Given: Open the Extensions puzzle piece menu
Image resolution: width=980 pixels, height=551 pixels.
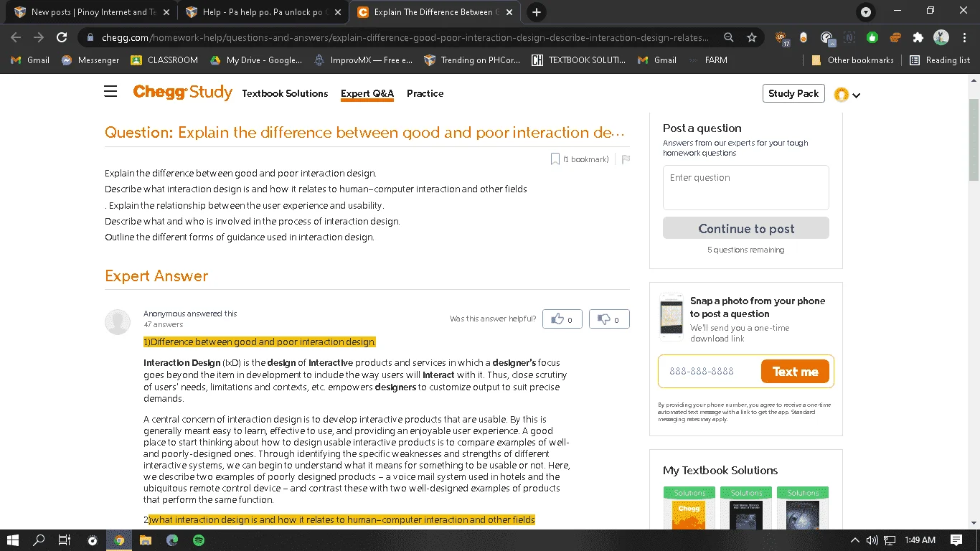Looking at the screenshot, I should pyautogui.click(x=918, y=37).
